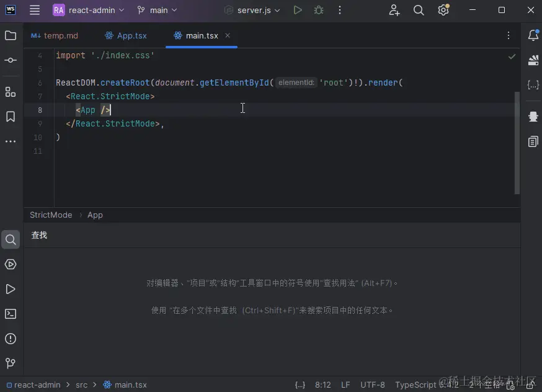Viewport: 542px width, 392px height.
Task: Click react-admin in status bar path
Action: [33, 385]
